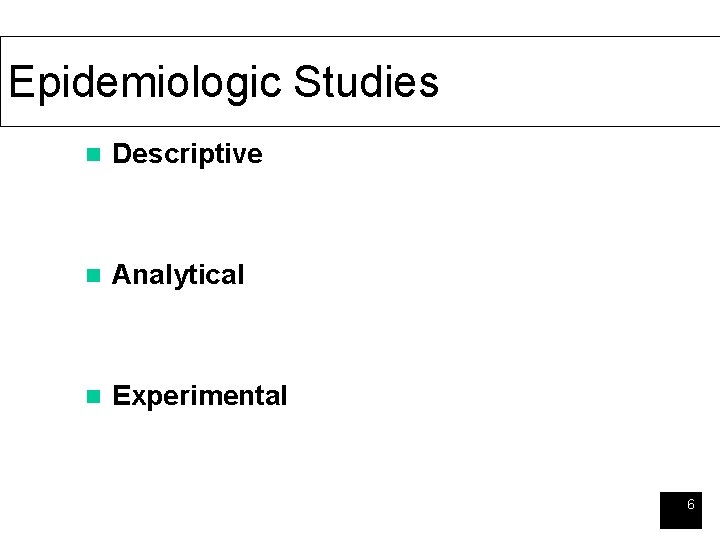
Task: Click the black slide number box
Action: (681, 510)
